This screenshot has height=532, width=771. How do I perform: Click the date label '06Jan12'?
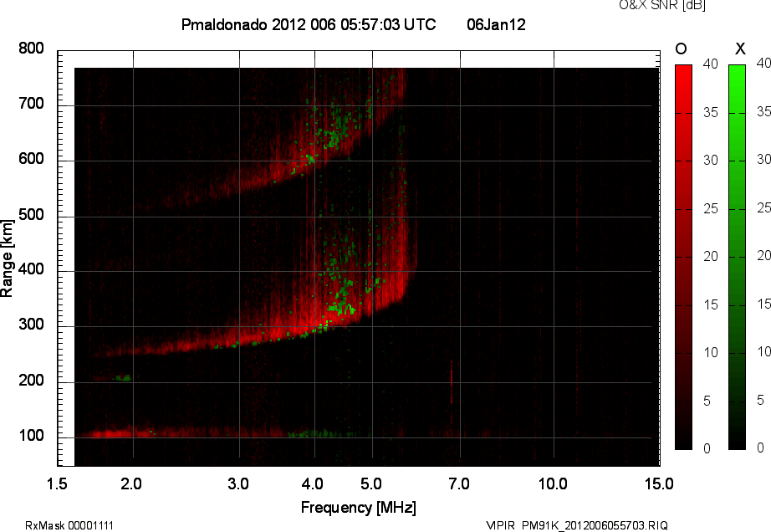496,24
